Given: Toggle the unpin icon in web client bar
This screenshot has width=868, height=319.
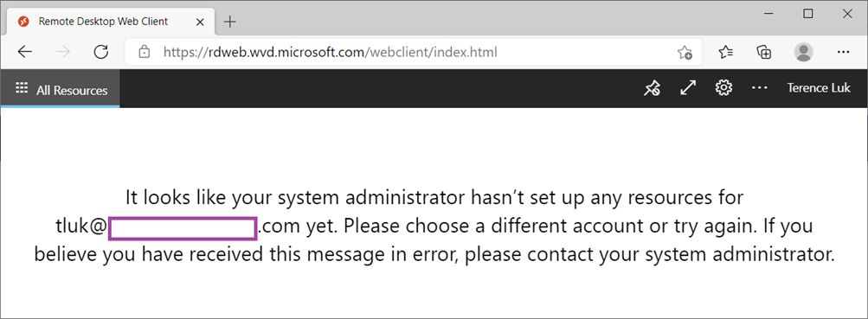Looking at the screenshot, I should 652,88.
